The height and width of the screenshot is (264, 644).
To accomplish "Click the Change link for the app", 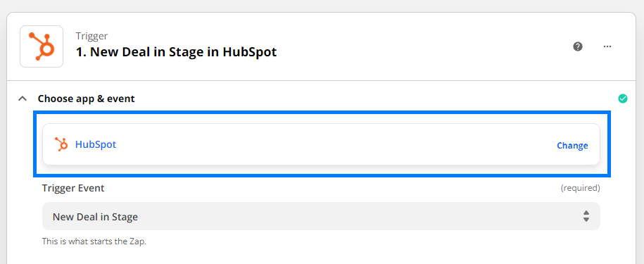I will point(572,145).
